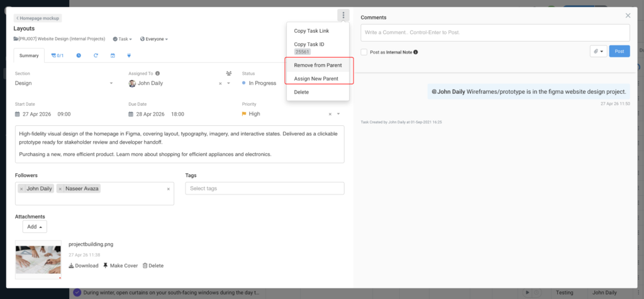The height and width of the screenshot is (299, 644).
Task: Enable Post as Internal Note checkbox
Action: (364, 52)
